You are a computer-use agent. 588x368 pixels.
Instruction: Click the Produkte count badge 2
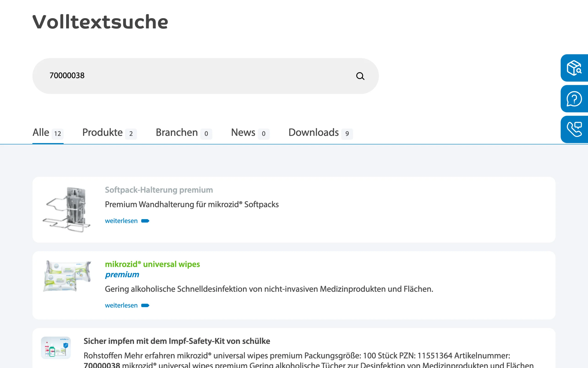(x=131, y=134)
